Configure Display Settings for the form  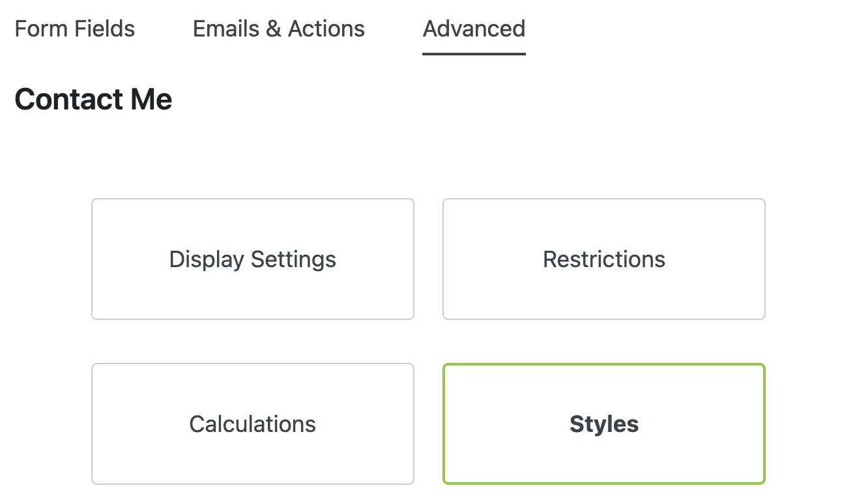[x=253, y=259]
